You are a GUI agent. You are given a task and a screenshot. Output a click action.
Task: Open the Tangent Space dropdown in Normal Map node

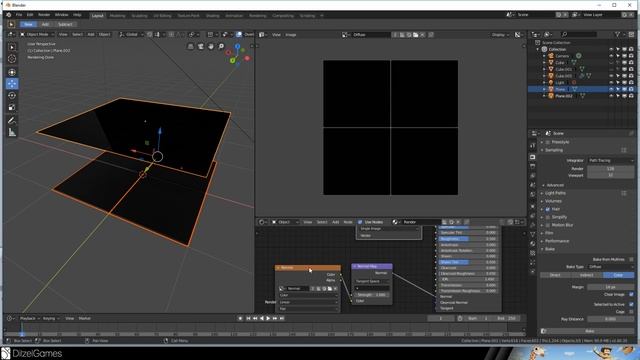[372, 281]
